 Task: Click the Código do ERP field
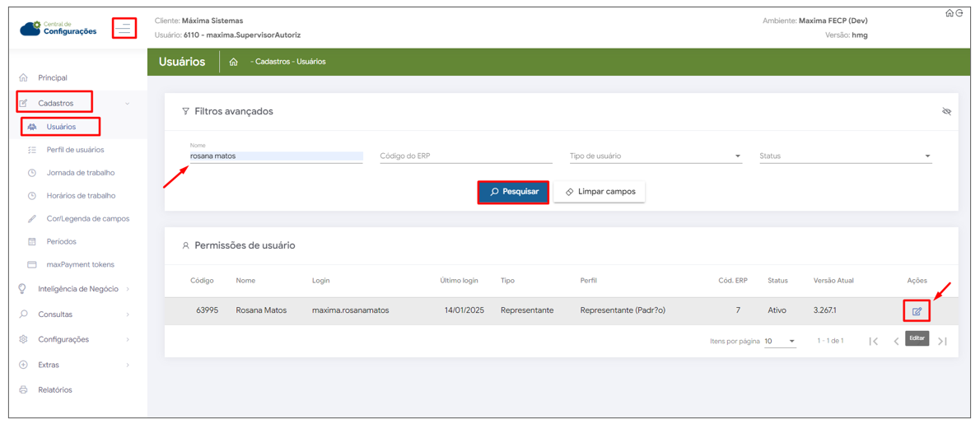[465, 156]
